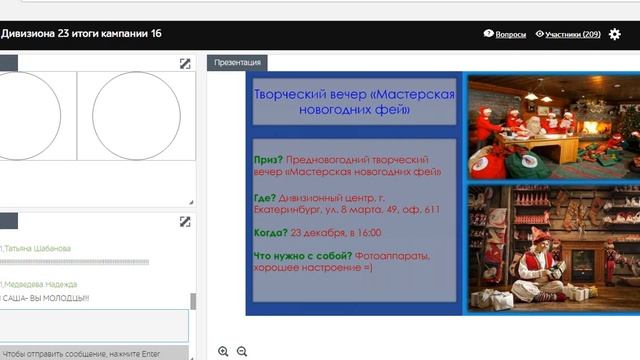Click the message САША- ВЫ МОЛОДЦЫ!!!

(45, 298)
